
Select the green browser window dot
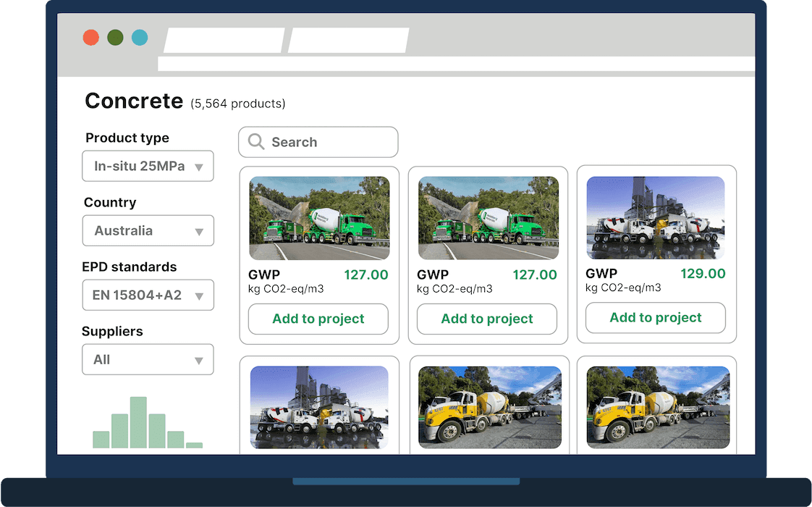coord(114,37)
